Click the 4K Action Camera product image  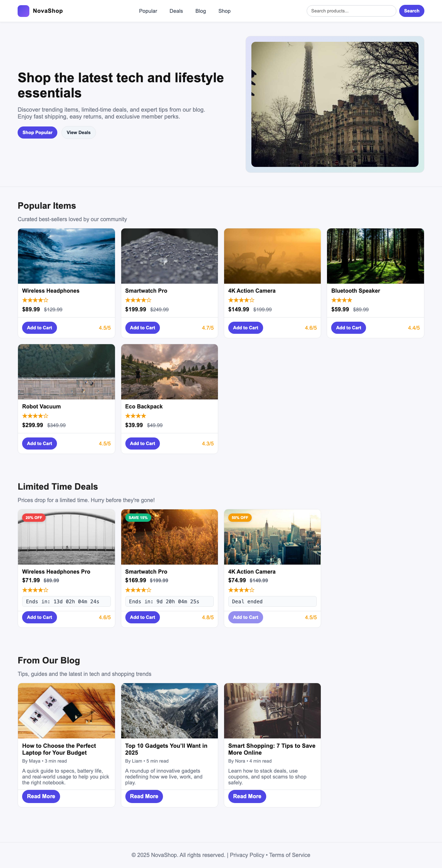(x=272, y=256)
